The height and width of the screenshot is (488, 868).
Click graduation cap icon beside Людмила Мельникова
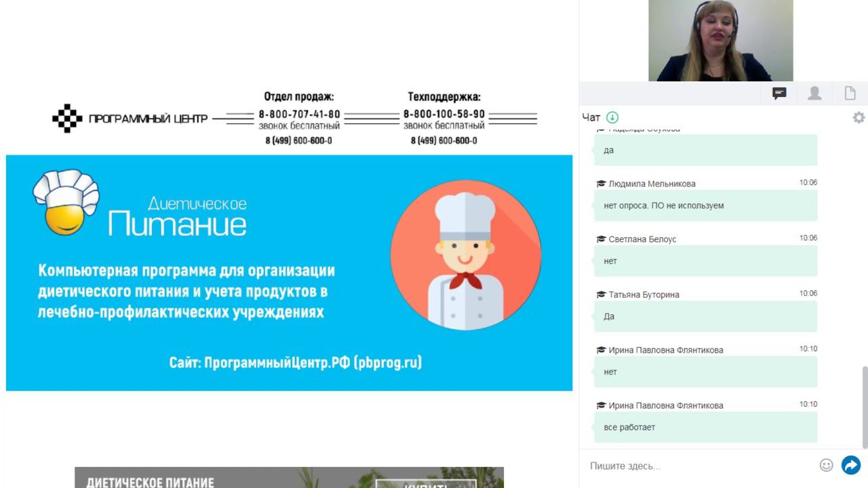(x=600, y=184)
